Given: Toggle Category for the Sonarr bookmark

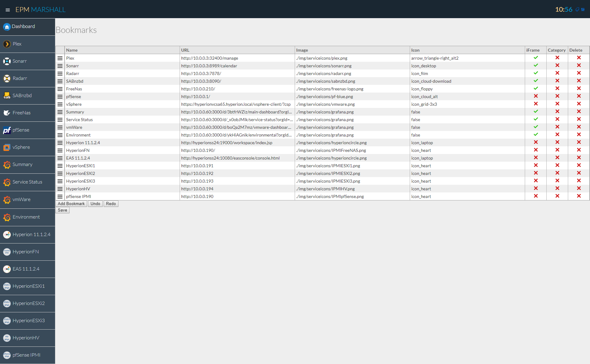Looking at the screenshot, I should coord(557,65).
